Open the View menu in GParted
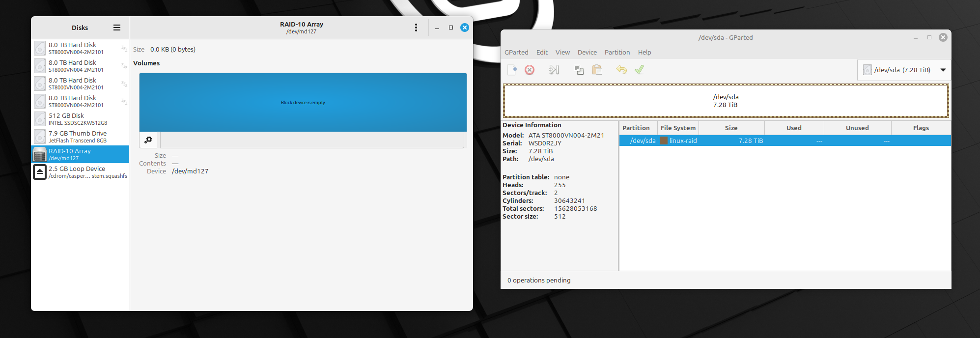 click(x=562, y=52)
